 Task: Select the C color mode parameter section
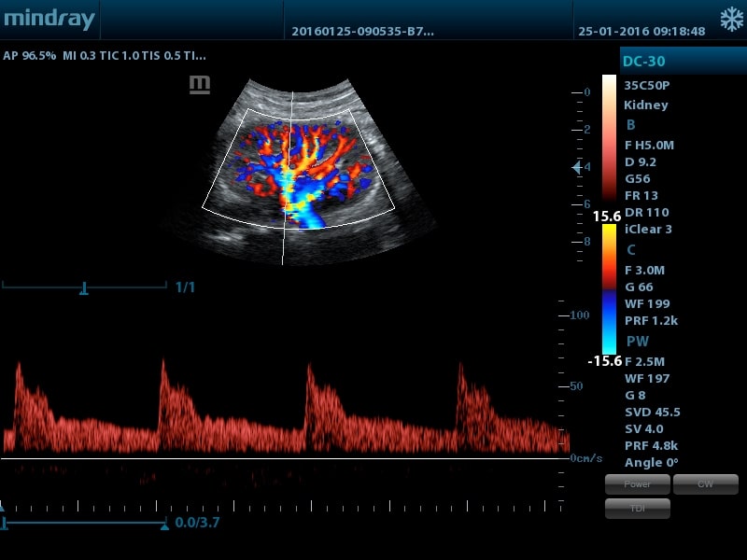pyautogui.click(x=631, y=249)
